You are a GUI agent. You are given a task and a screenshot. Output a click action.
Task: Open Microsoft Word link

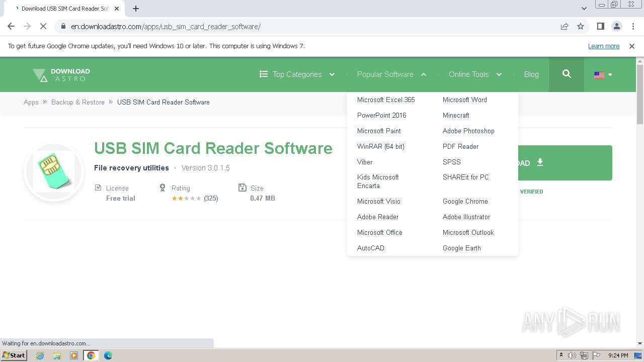coord(465,100)
